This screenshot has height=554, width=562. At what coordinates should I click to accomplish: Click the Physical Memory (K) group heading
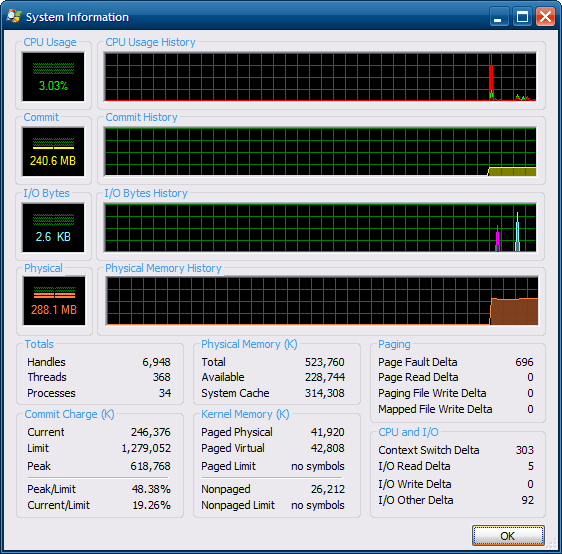point(249,344)
